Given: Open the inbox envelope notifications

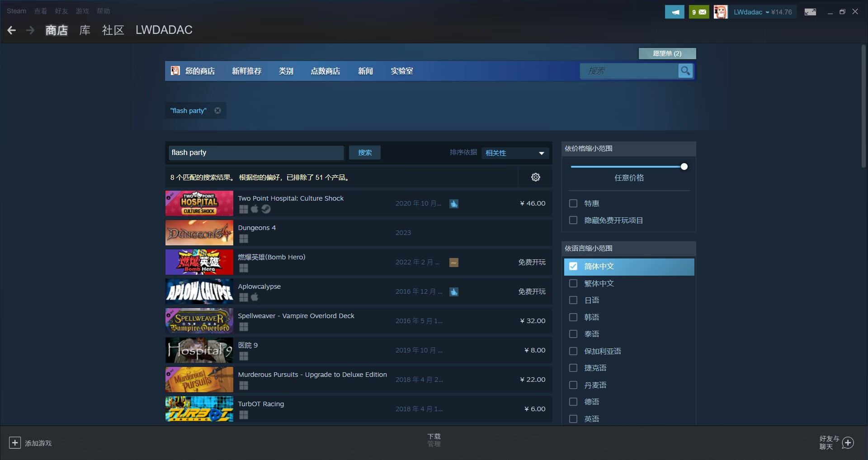Looking at the screenshot, I should click(x=699, y=12).
